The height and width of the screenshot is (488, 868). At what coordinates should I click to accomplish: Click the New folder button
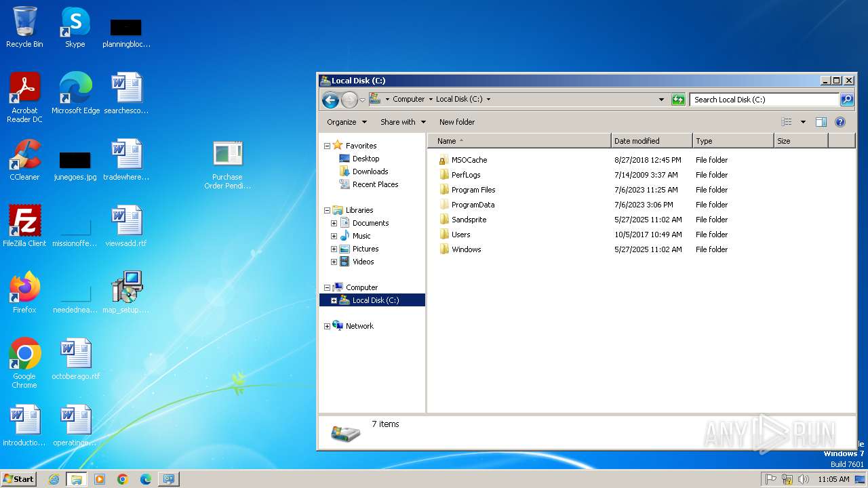click(x=457, y=122)
